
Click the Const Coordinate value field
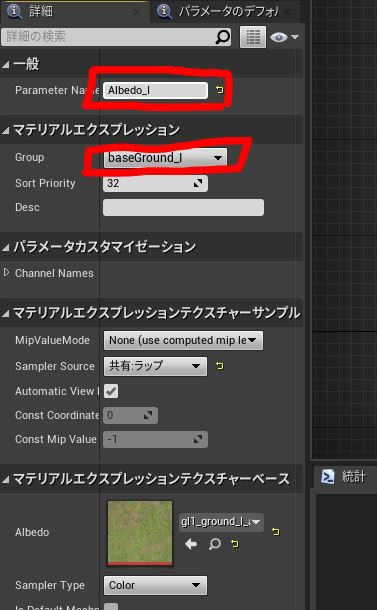point(130,415)
